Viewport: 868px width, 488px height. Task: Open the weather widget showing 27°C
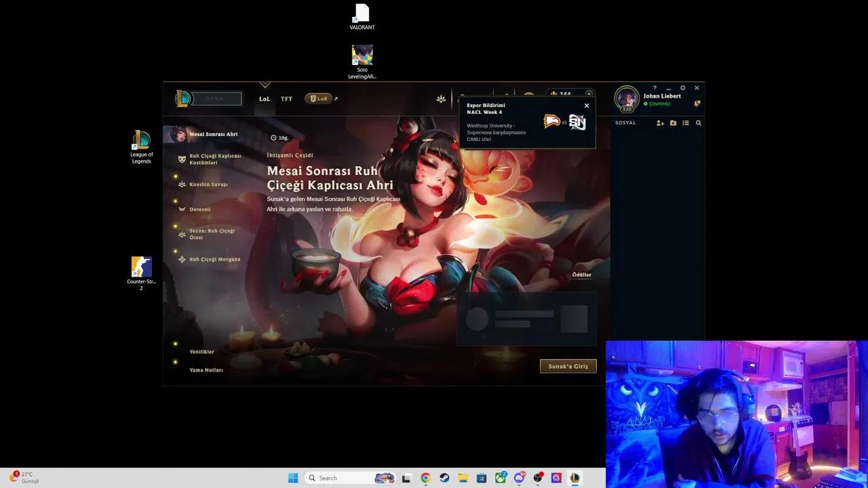point(24,477)
